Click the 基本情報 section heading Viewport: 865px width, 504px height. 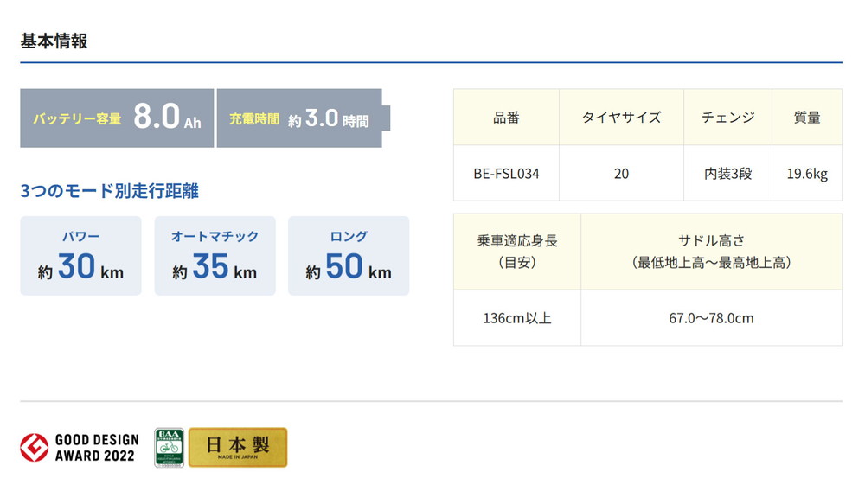coord(54,41)
